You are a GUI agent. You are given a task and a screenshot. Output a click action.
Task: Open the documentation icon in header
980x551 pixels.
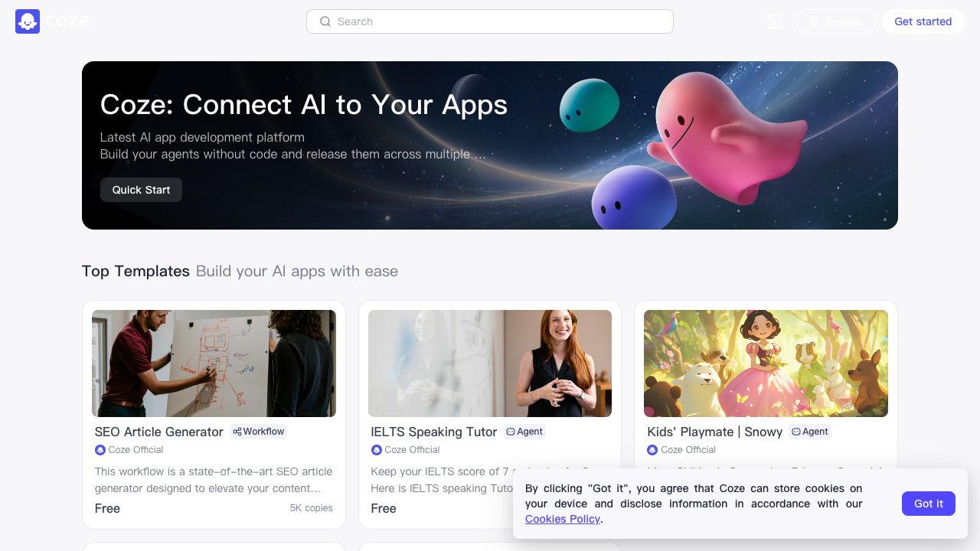point(775,21)
